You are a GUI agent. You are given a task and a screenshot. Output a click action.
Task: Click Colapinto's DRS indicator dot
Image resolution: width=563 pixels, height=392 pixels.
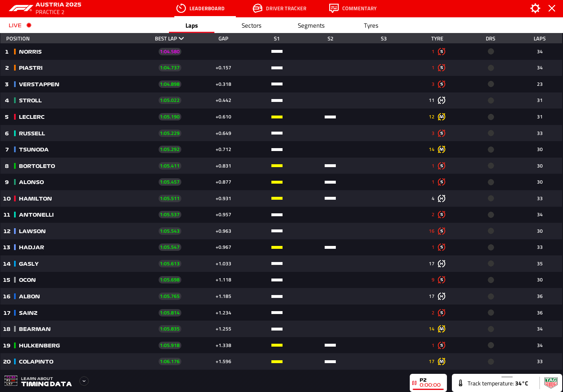tap(491, 361)
